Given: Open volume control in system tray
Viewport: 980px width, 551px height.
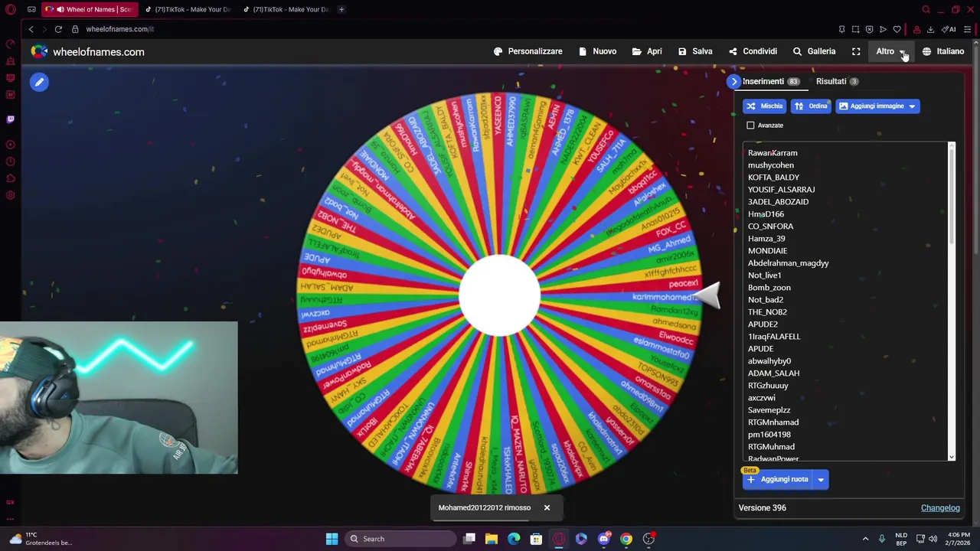Looking at the screenshot, I should click(933, 539).
